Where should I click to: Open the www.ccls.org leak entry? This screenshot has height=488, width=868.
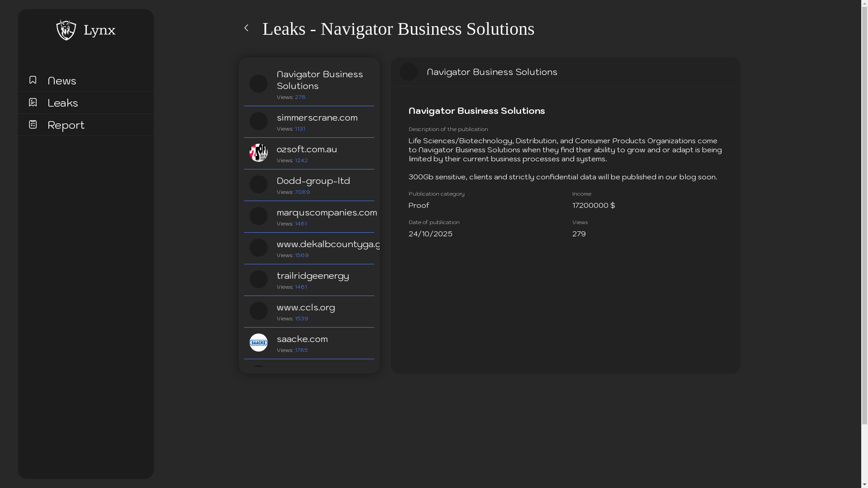[x=306, y=308]
